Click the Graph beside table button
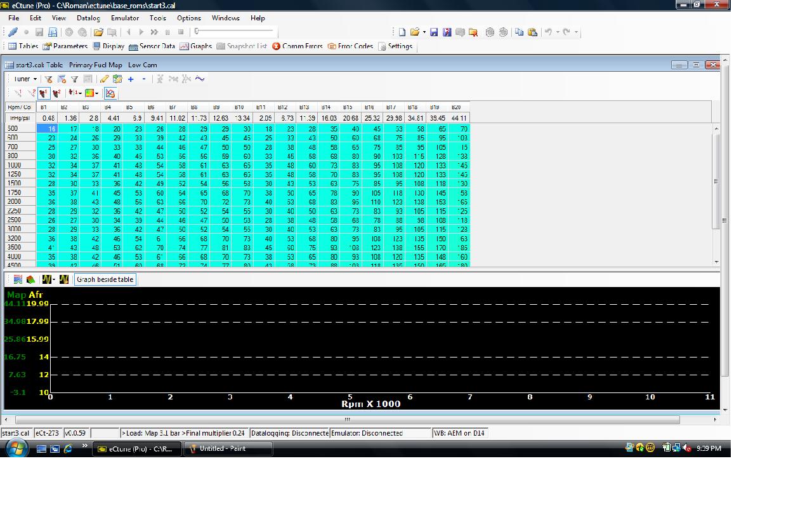This screenshot has width=812, height=508. (x=105, y=279)
